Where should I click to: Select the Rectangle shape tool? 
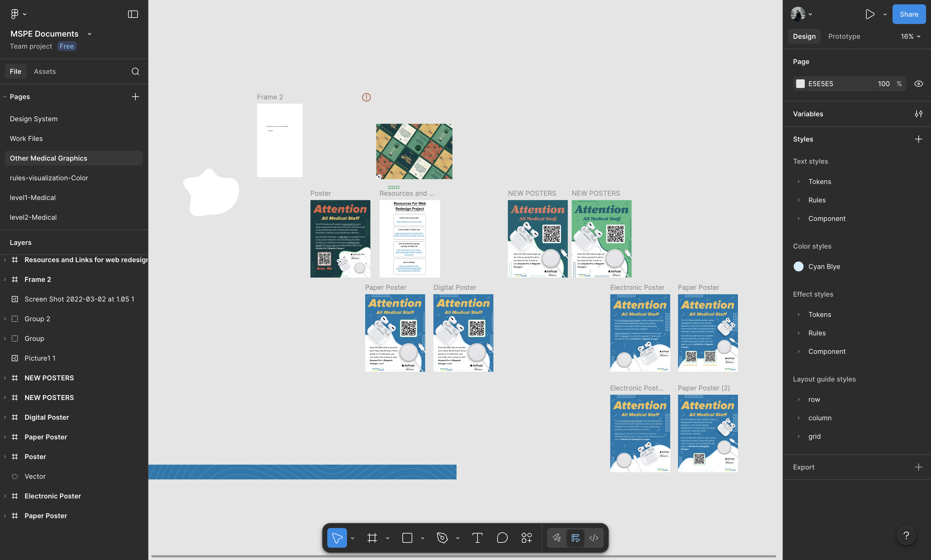point(407,538)
